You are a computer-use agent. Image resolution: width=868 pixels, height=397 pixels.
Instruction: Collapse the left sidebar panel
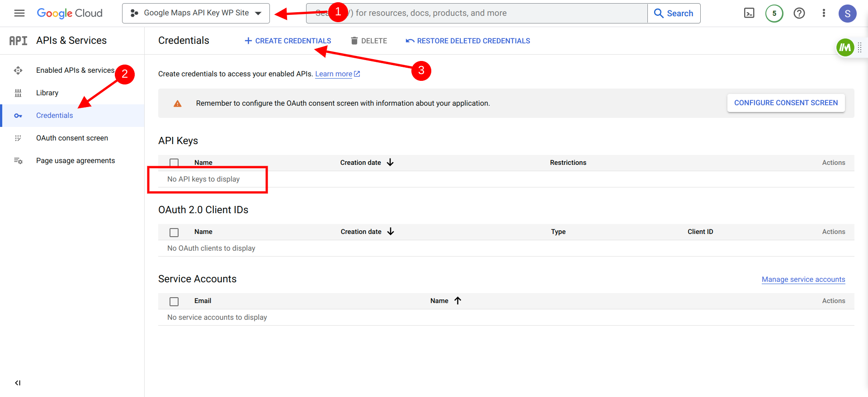point(18,383)
